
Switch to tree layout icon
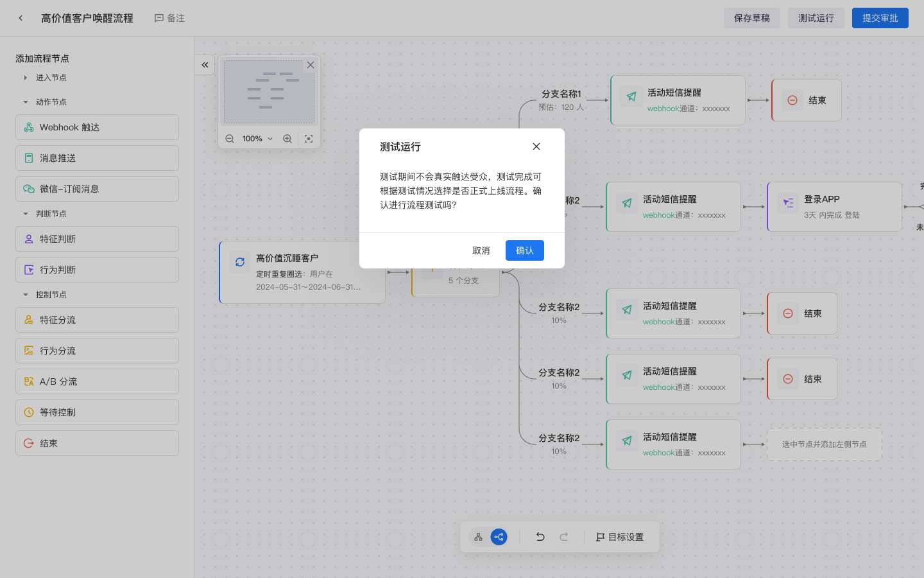[478, 537]
